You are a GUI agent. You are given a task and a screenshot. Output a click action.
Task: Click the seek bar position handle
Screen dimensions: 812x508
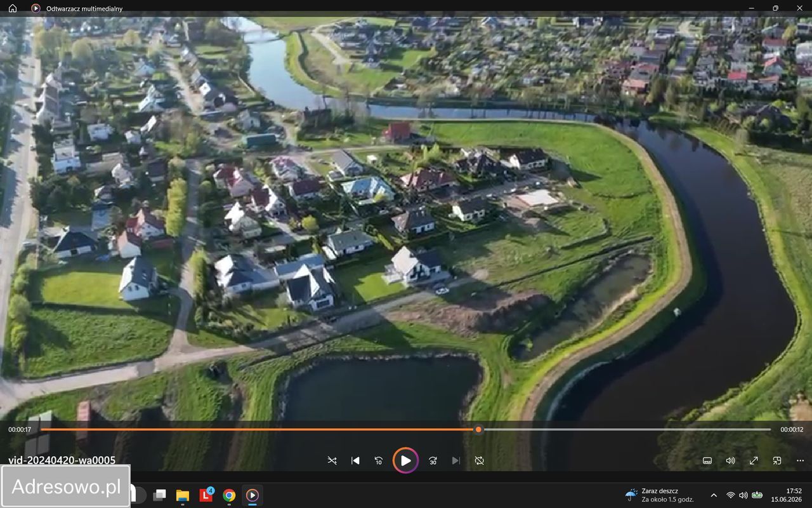(478, 429)
